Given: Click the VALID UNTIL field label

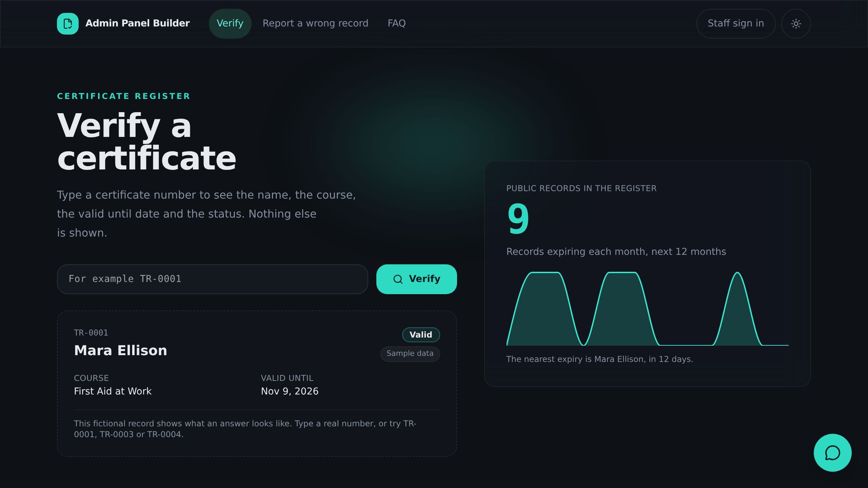Looking at the screenshot, I should pyautogui.click(x=287, y=378).
